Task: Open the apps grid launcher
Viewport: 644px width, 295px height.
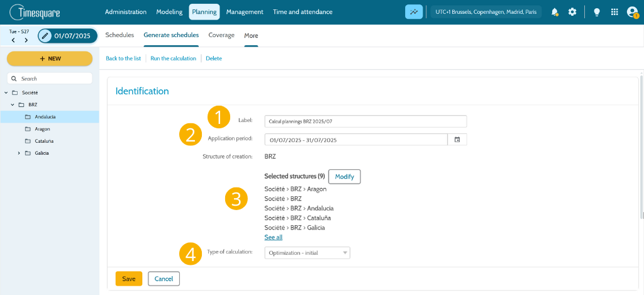Action: tap(614, 12)
